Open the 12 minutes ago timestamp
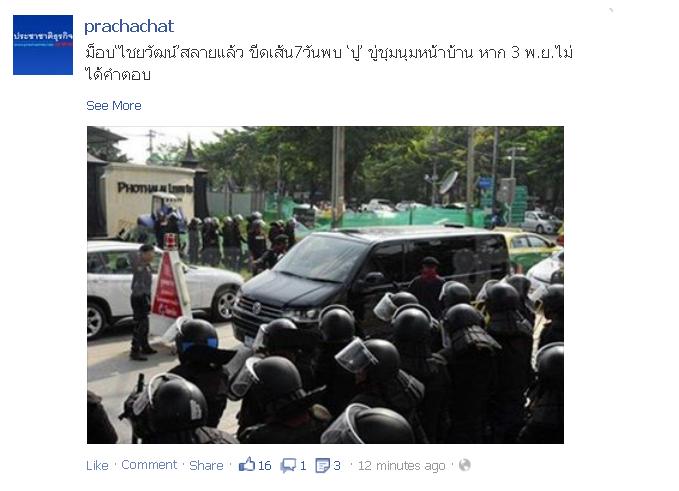This screenshot has height=491, width=679. pos(401,465)
